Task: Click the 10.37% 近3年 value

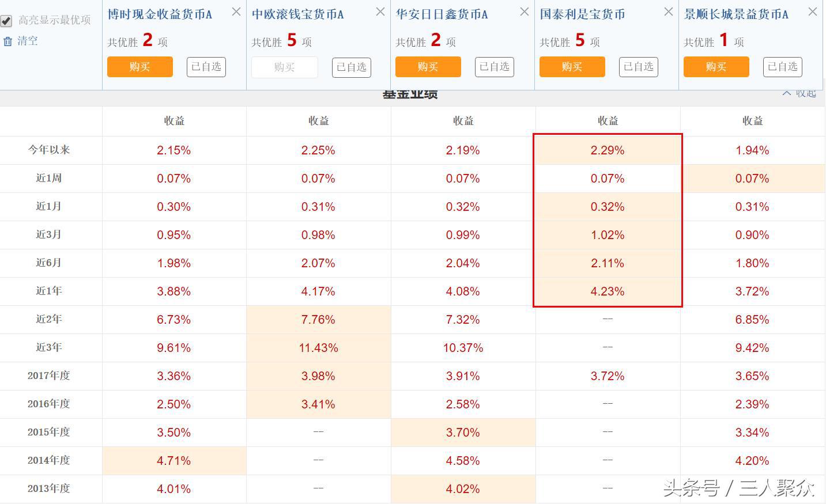Action: [463, 348]
